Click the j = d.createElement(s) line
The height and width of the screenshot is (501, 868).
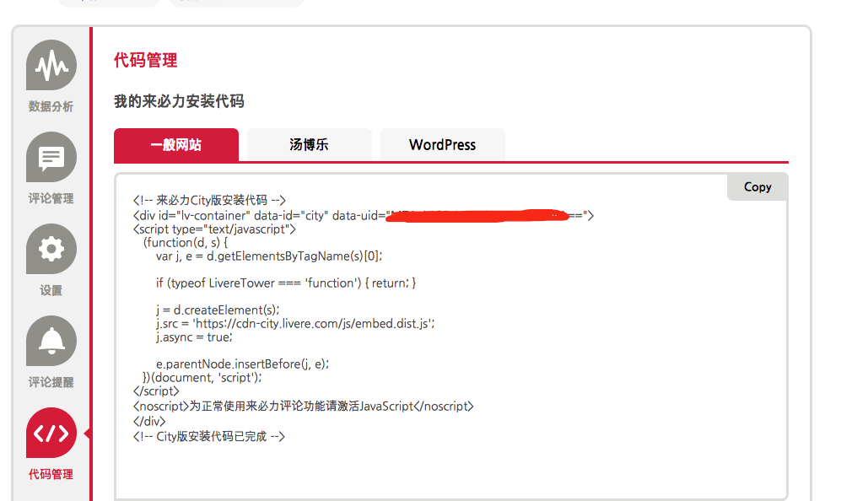click(218, 310)
